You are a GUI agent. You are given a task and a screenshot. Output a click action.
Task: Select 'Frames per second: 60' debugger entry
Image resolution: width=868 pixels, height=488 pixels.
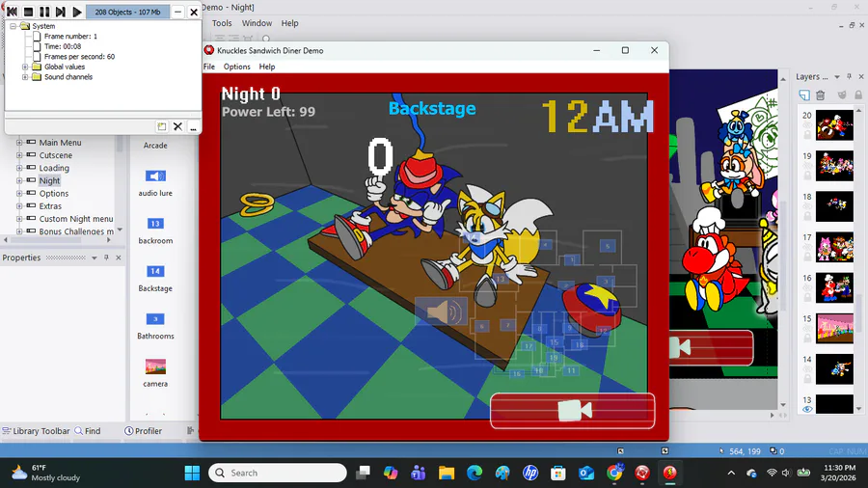[x=80, y=57]
